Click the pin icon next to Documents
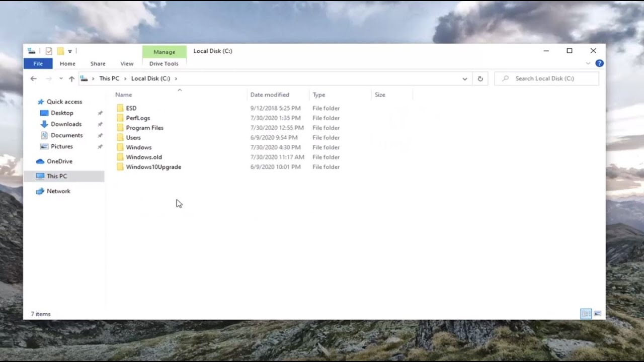This screenshot has height=362, width=644. click(100, 135)
